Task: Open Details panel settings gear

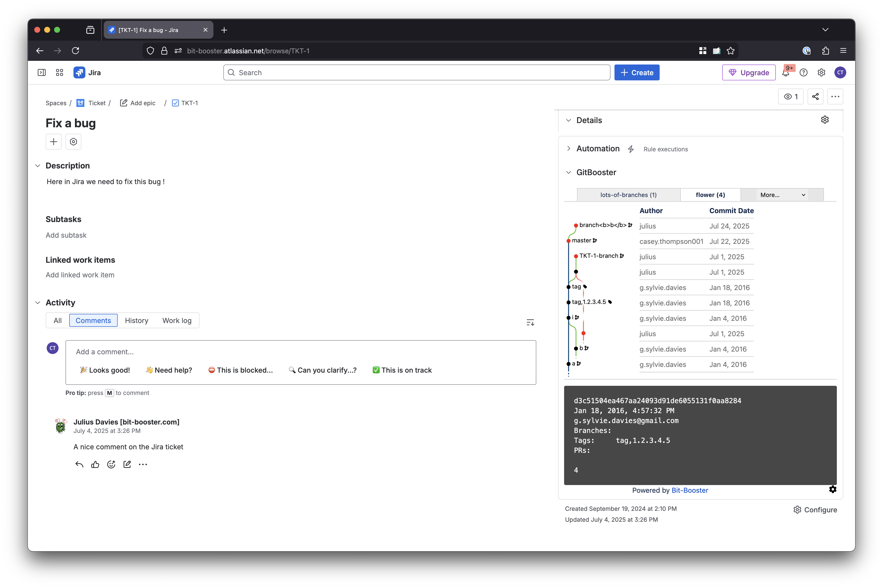Action: 825,120
